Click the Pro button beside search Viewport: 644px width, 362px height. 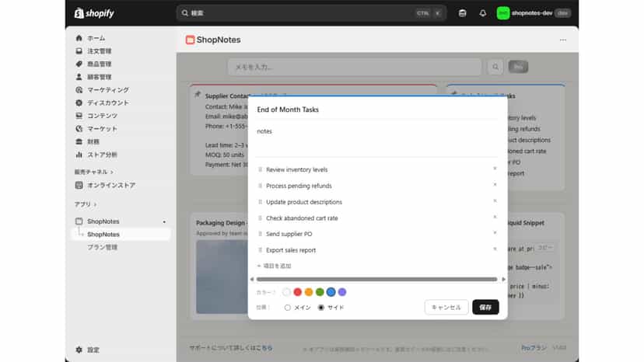point(518,67)
